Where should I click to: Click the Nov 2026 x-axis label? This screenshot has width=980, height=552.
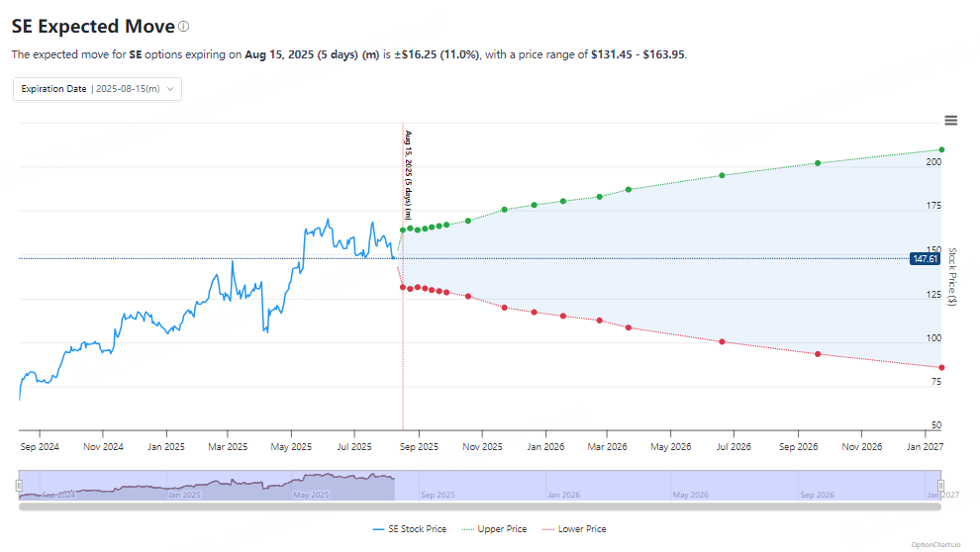click(862, 447)
